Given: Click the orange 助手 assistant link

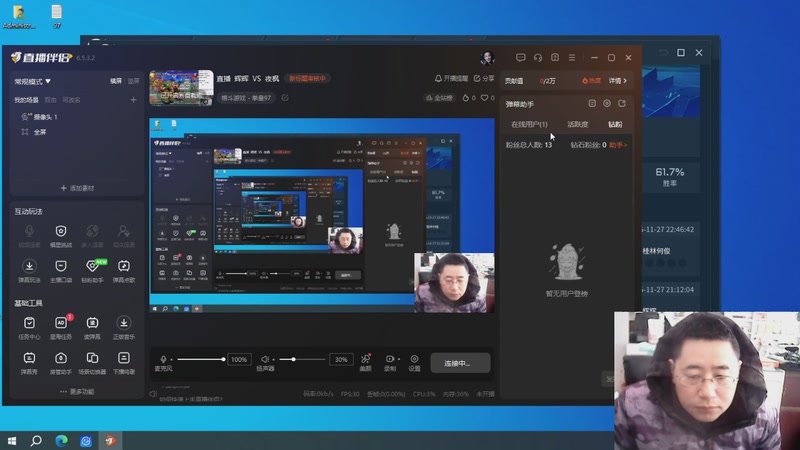Looking at the screenshot, I should coord(618,145).
